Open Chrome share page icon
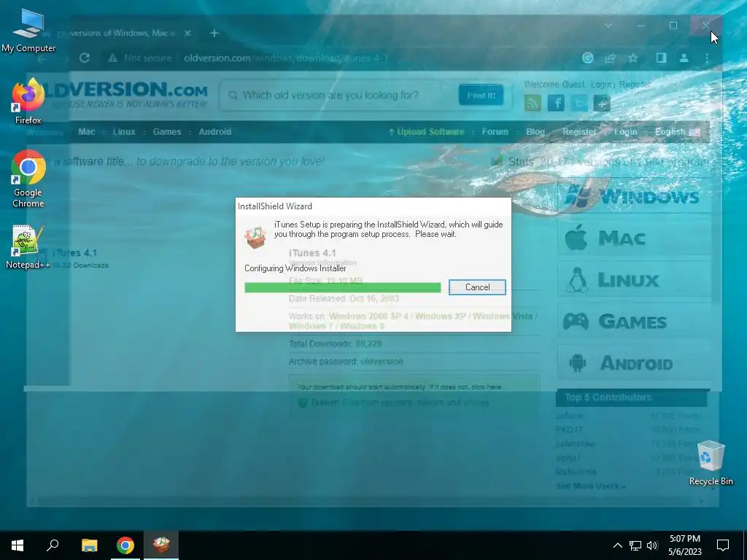 pyautogui.click(x=611, y=58)
